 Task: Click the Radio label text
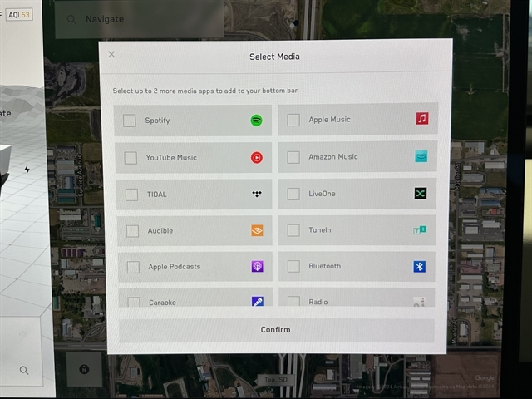point(318,302)
